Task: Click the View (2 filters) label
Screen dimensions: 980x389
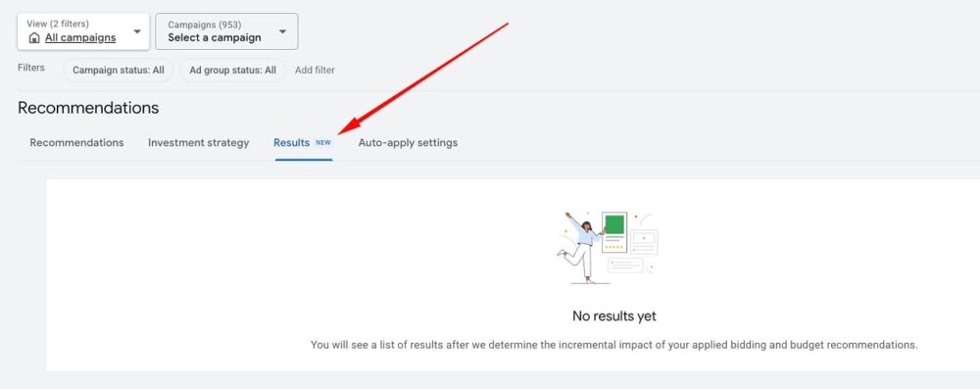Action: pos(58,24)
